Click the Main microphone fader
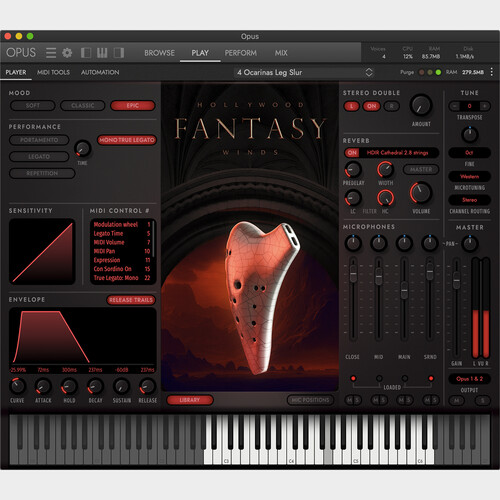The width and height of the screenshot is (500, 500). 404,290
